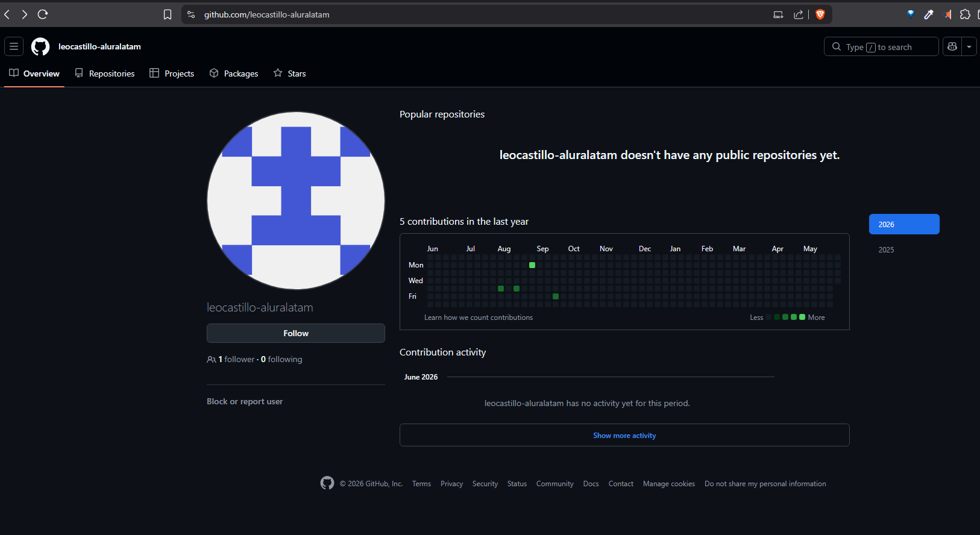Open the Community footer link
Screen dimensions: 980x535
point(555,484)
